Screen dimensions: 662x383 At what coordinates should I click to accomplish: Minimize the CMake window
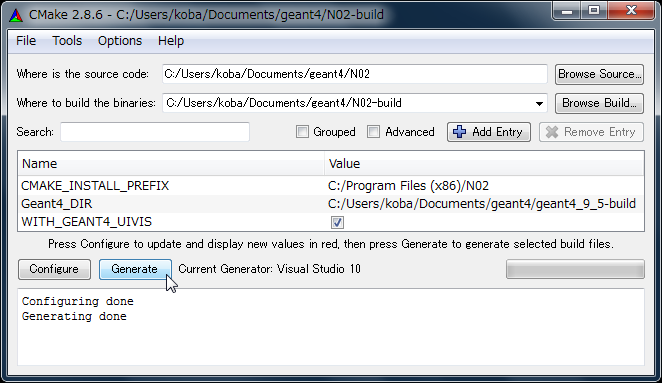point(567,11)
